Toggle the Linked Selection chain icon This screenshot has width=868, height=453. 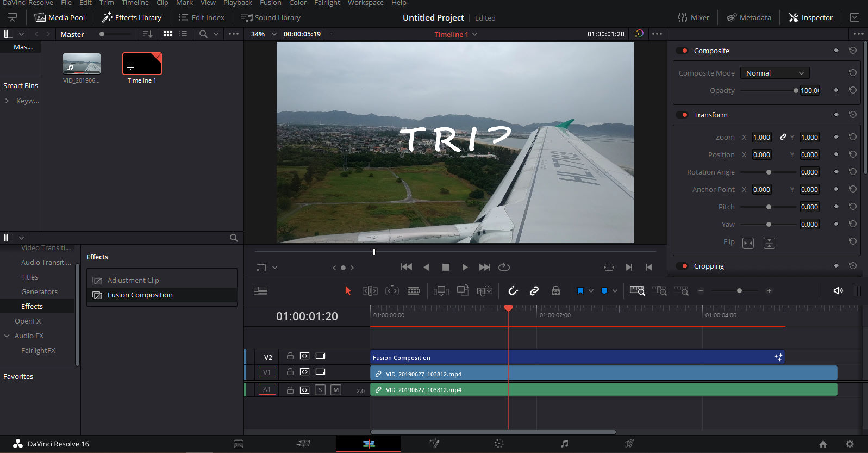point(534,291)
